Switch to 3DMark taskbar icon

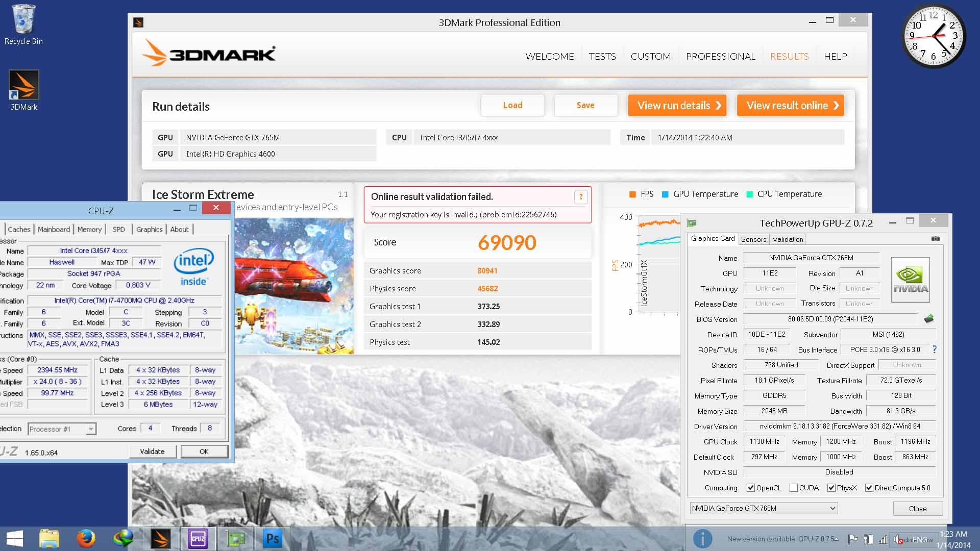click(x=160, y=539)
